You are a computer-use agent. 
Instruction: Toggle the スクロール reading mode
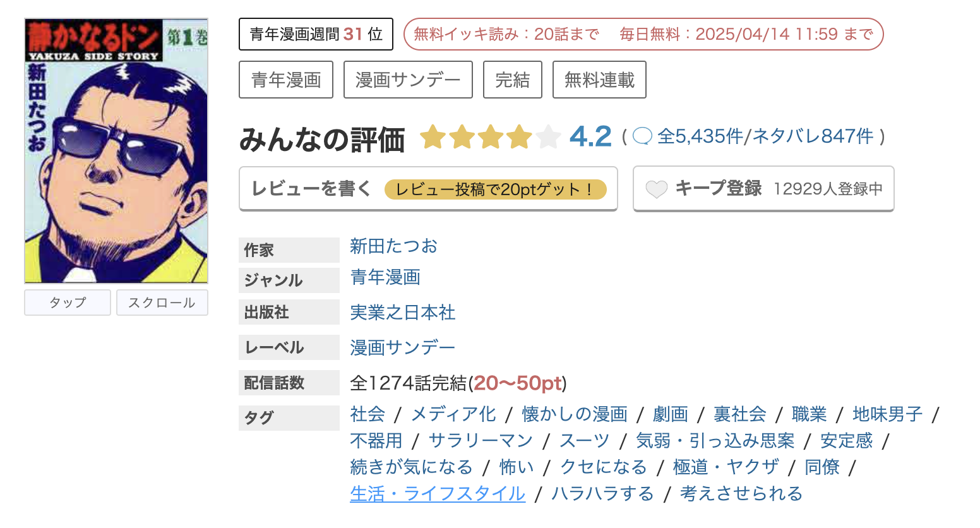pyautogui.click(x=162, y=302)
